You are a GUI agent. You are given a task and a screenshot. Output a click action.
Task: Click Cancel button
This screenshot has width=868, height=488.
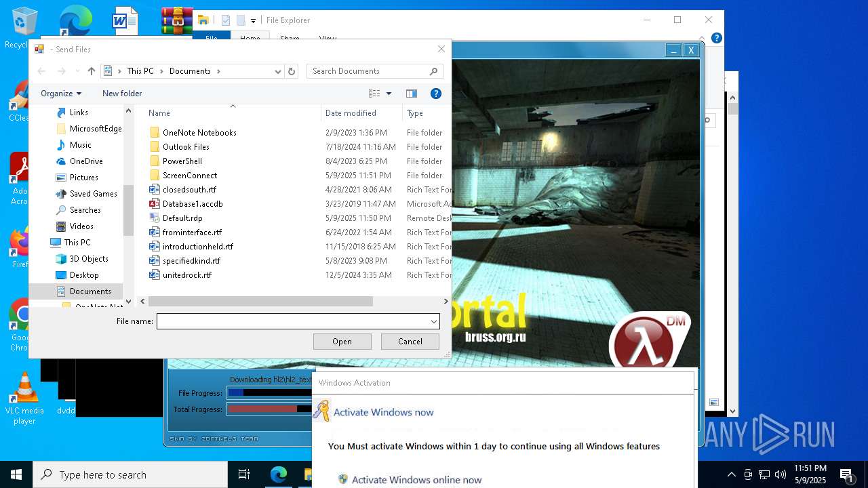(x=410, y=342)
